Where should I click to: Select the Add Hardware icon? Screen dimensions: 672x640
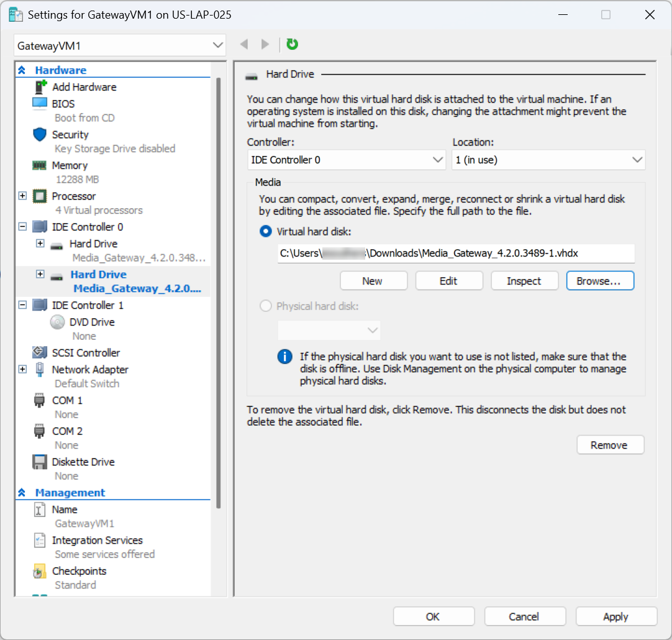tap(40, 87)
